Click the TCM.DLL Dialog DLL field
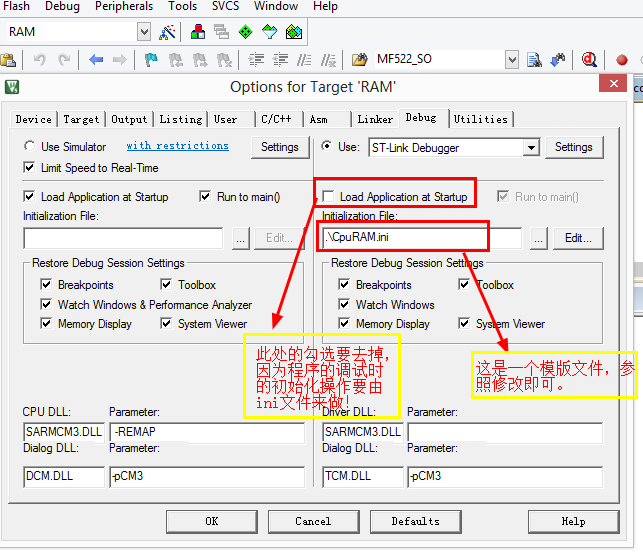 click(363, 476)
